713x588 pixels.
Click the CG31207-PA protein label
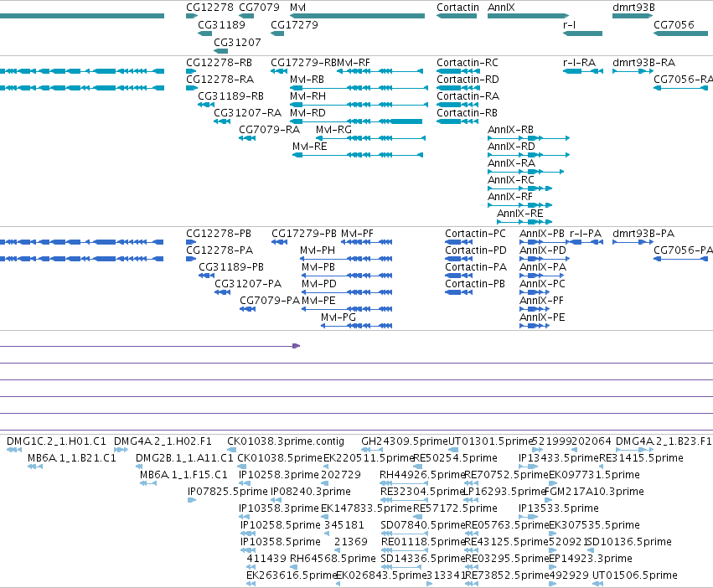(248, 284)
